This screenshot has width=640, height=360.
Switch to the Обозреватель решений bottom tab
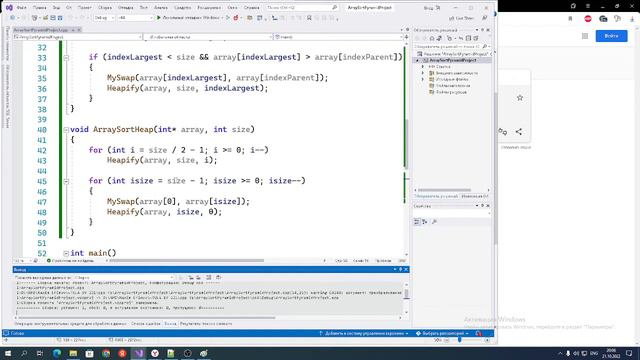(436, 196)
